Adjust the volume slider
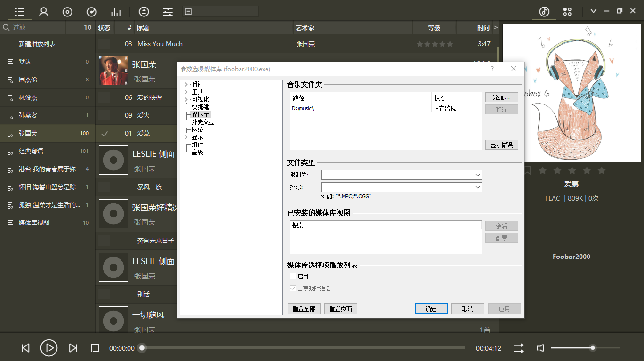This screenshot has height=361, width=644. pyautogui.click(x=586, y=348)
